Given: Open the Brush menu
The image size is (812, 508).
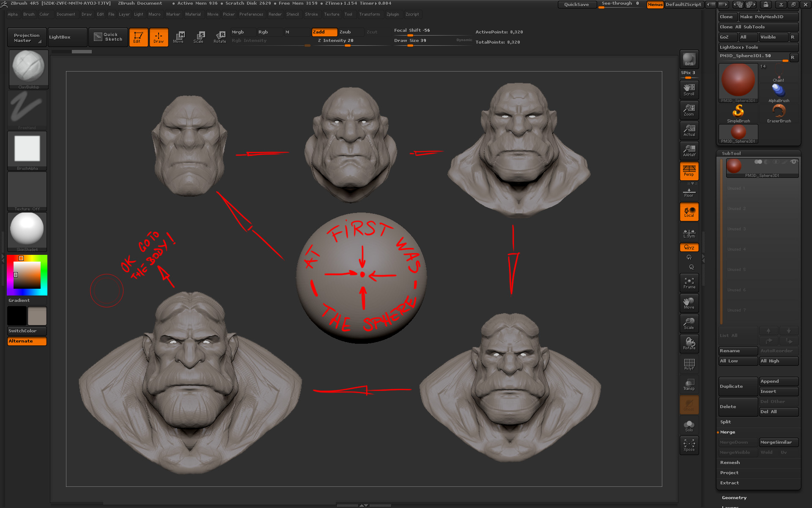Looking at the screenshot, I should click(x=29, y=14).
